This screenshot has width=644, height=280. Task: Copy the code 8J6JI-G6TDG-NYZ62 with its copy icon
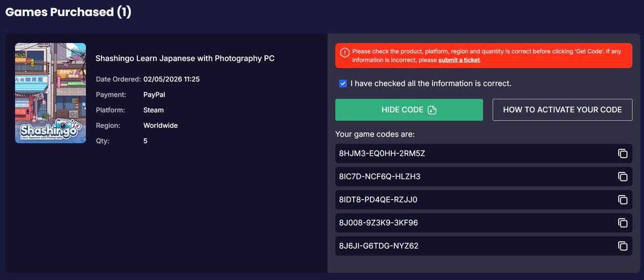(623, 246)
